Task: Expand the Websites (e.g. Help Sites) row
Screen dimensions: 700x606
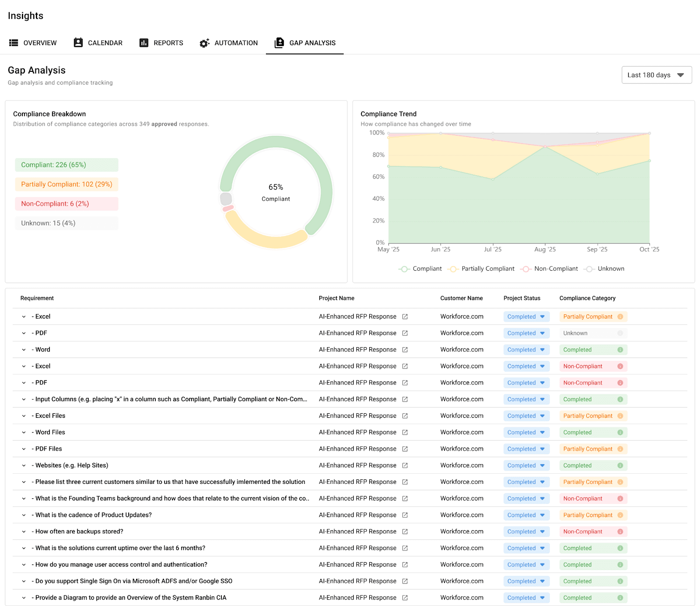Action: click(24, 465)
